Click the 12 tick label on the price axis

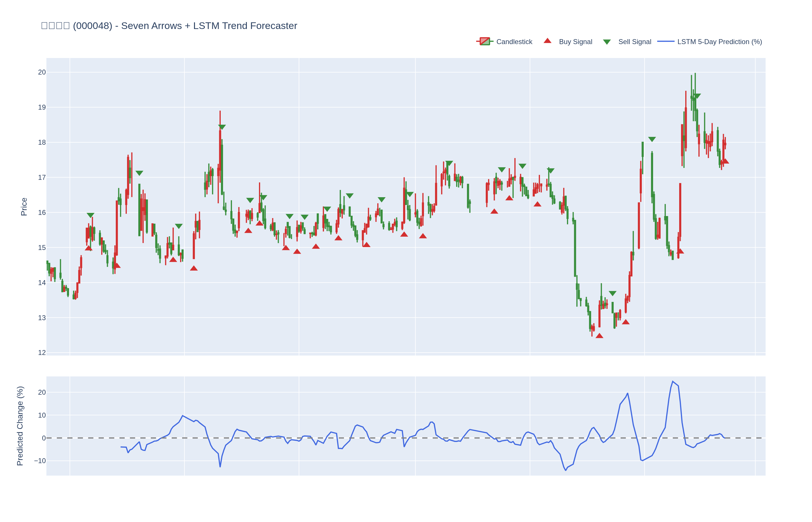pos(42,353)
